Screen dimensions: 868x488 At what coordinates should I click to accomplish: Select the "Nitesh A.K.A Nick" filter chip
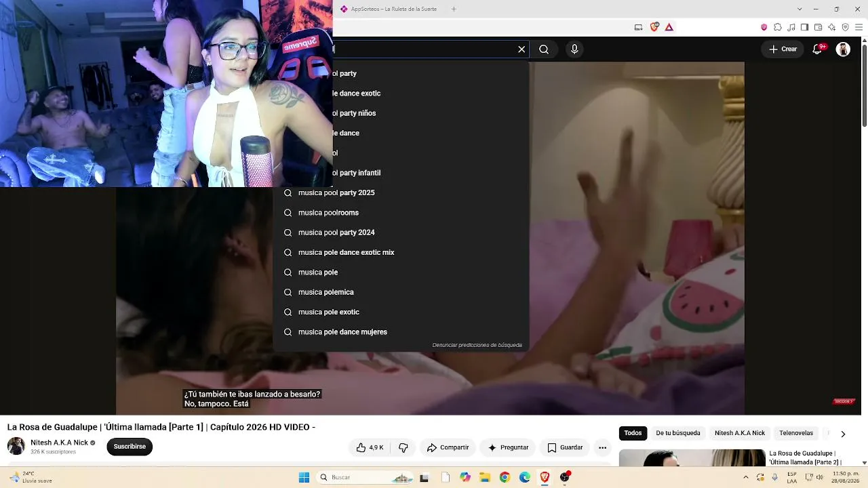740,433
